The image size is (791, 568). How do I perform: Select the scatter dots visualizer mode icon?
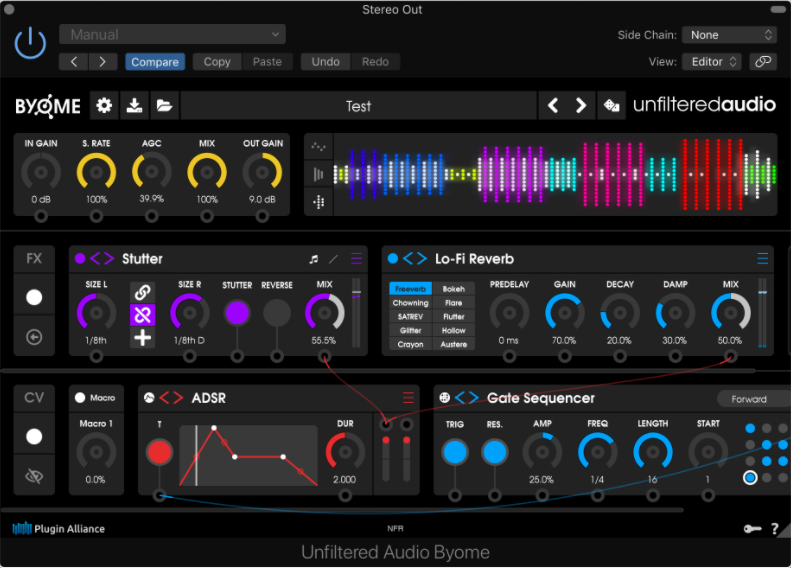pos(318,147)
